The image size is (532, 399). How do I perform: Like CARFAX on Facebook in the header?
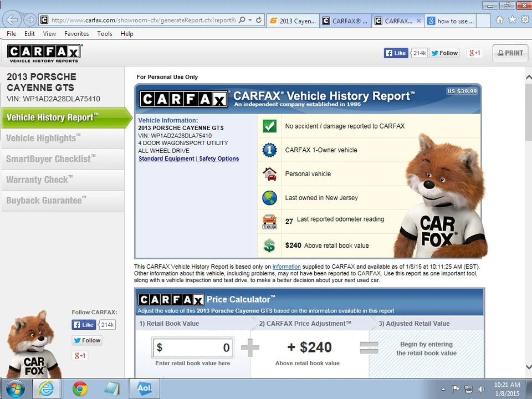396,53
